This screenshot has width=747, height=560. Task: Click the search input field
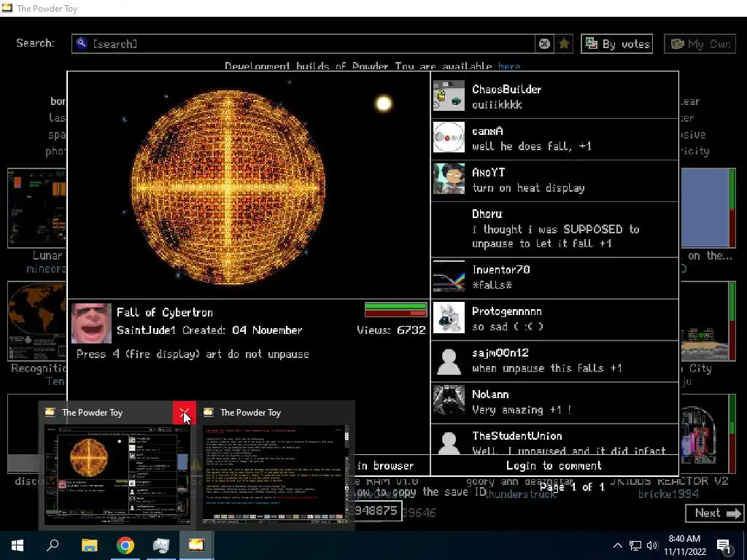tap(303, 44)
